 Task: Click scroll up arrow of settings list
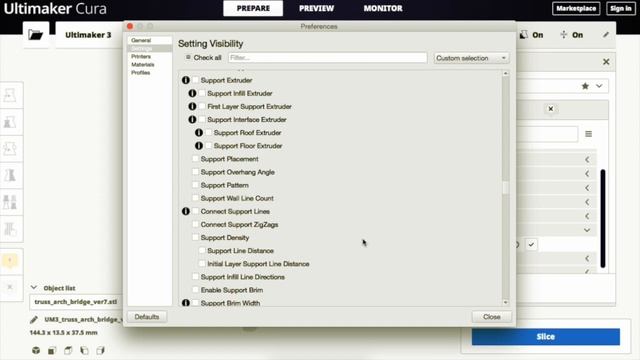point(505,73)
